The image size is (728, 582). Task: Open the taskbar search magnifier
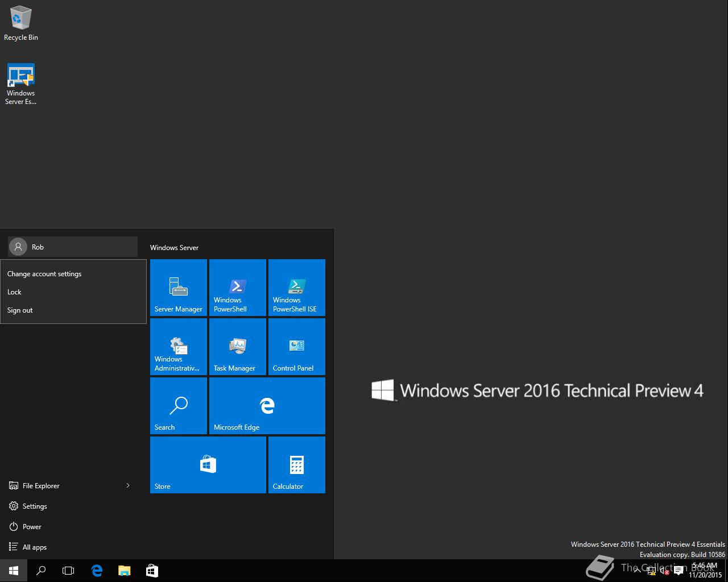[41, 571]
